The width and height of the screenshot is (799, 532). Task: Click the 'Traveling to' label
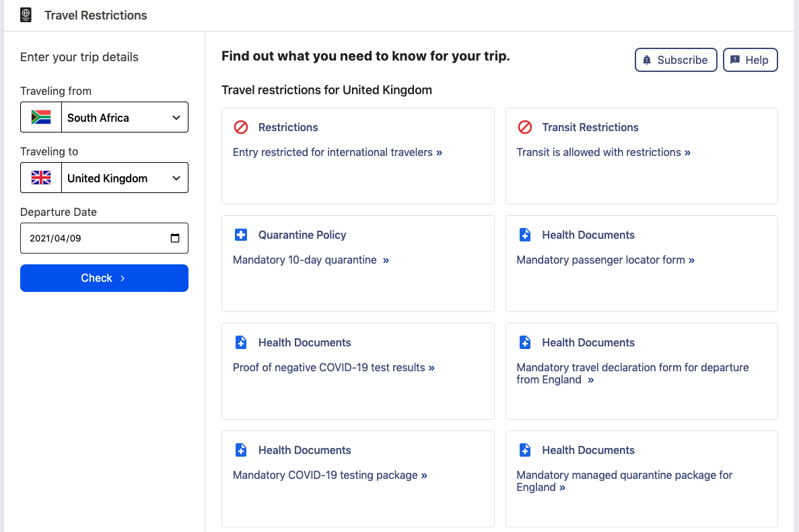pyautogui.click(x=49, y=152)
